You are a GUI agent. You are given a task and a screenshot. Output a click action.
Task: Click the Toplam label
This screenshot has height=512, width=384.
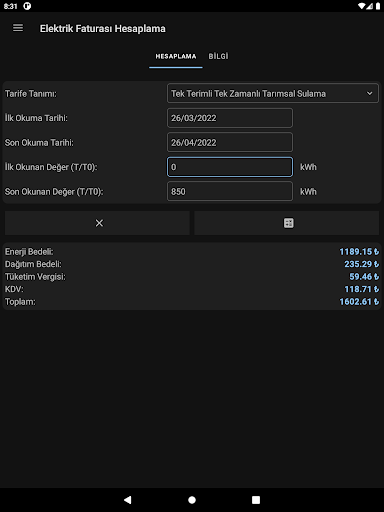20,302
